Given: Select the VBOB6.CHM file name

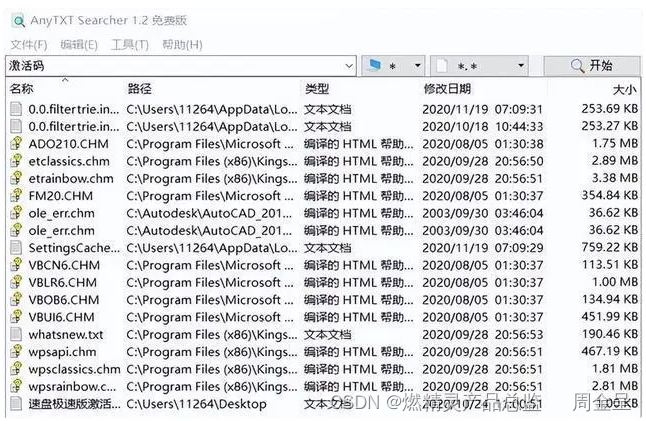Looking at the screenshot, I should [x=64, y=300].
